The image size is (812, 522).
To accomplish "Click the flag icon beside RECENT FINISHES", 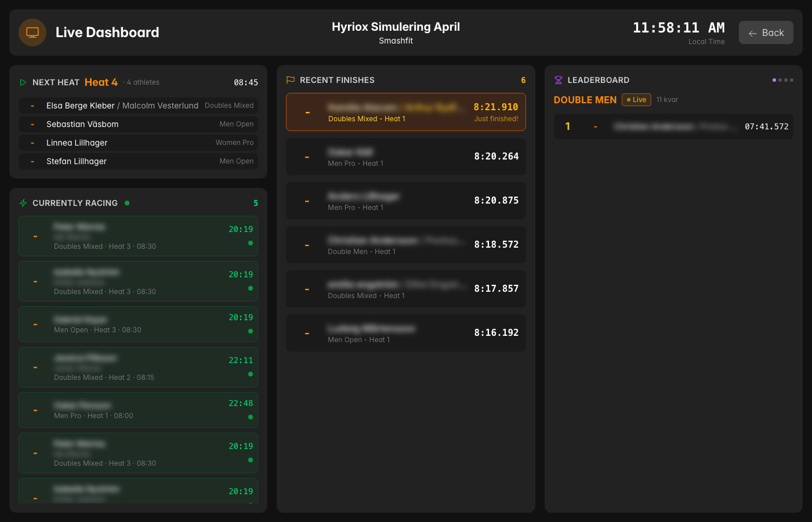I will coord(291,80).
